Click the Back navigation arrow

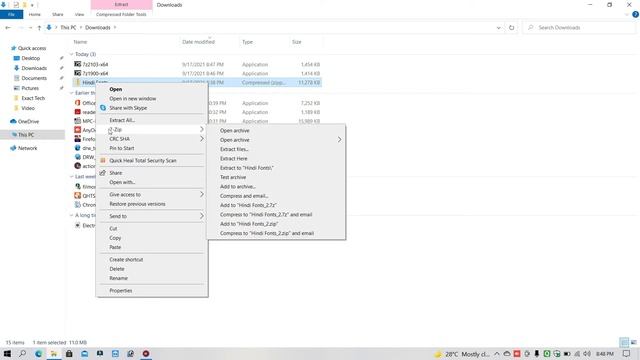(8, 27)
